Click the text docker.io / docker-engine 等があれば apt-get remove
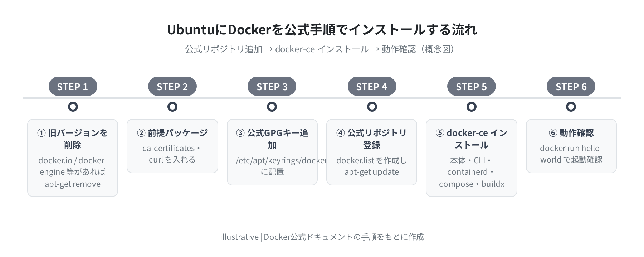This screenshot has height=257, width=644. (73, 172)
